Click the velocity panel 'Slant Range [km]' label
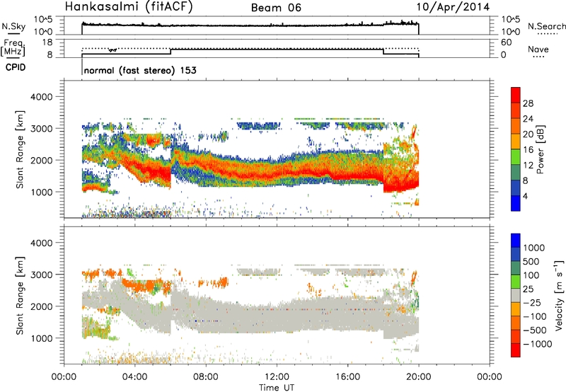 [20, 295]
